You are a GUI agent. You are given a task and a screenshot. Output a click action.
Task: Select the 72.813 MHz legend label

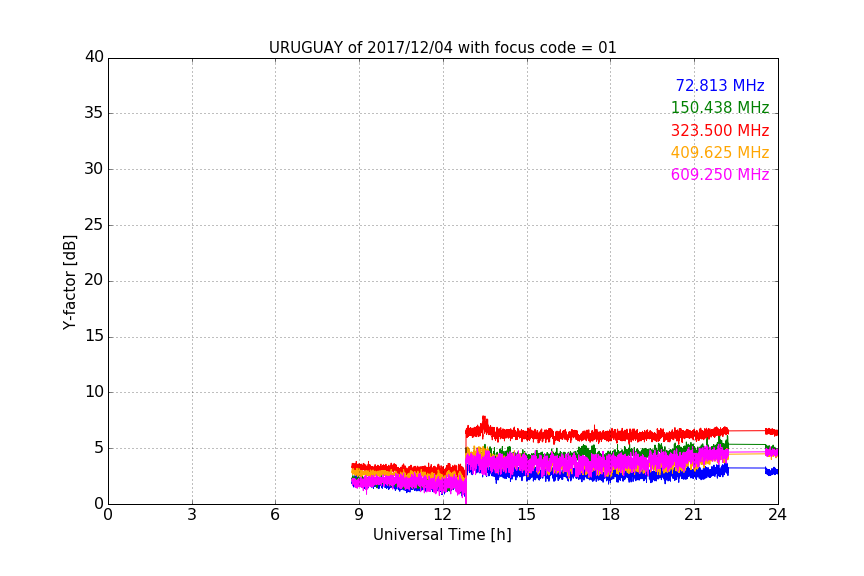tap(720, 86)
